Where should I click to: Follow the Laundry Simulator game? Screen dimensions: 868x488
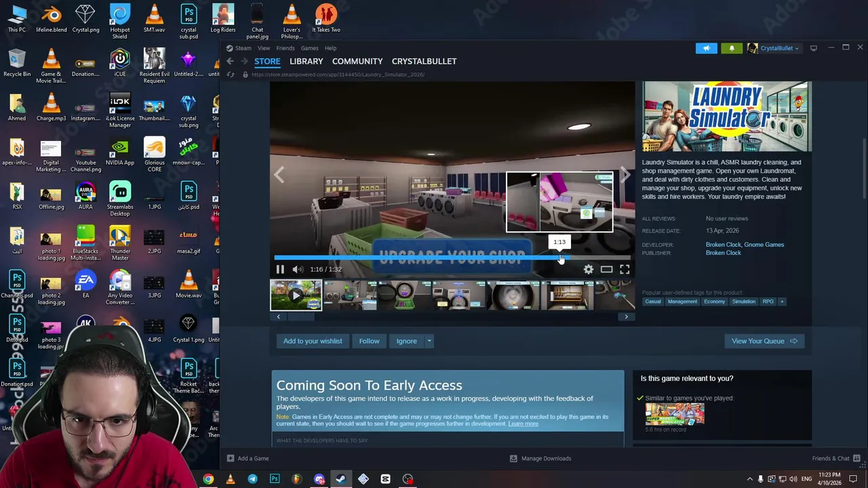pyautogui.click(x=369, y=341)
